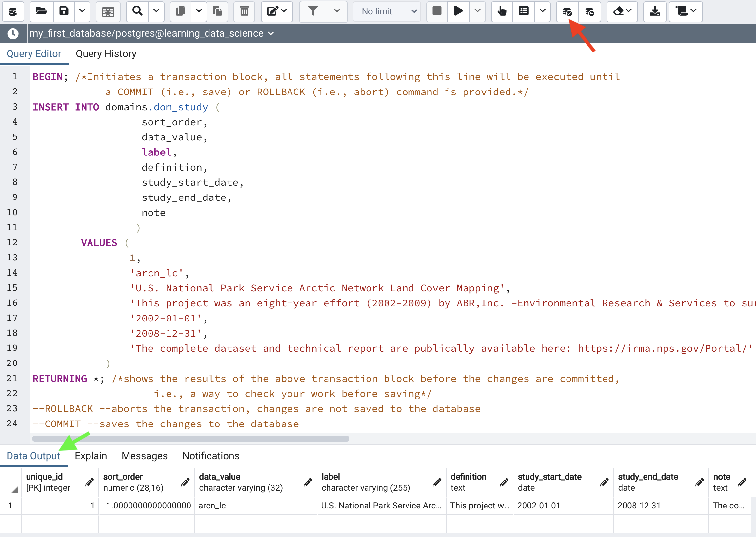
Task: Open the connection selector chevron dropdown
Action: click(x=271, y=33)
